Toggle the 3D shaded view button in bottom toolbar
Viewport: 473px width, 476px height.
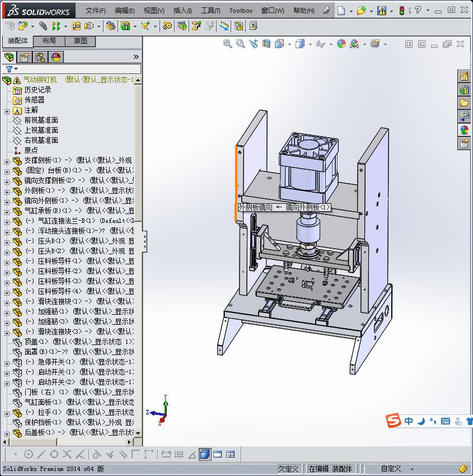[205, 454]
